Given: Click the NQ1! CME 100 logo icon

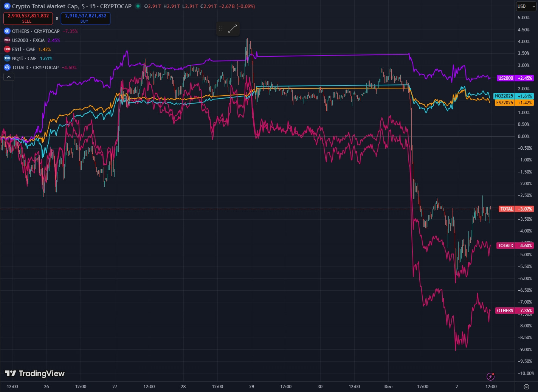Looking at the screenshot, I should pyautogui.click(x=7, y=58).
